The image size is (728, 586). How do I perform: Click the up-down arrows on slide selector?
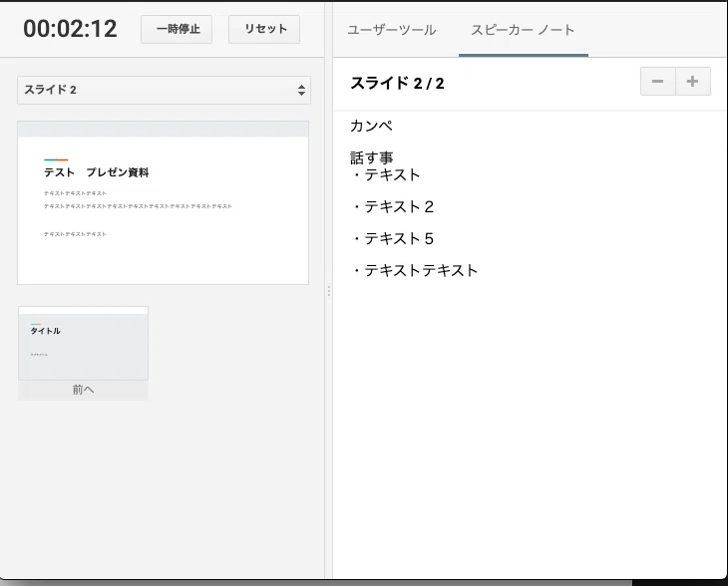(301, 90)
